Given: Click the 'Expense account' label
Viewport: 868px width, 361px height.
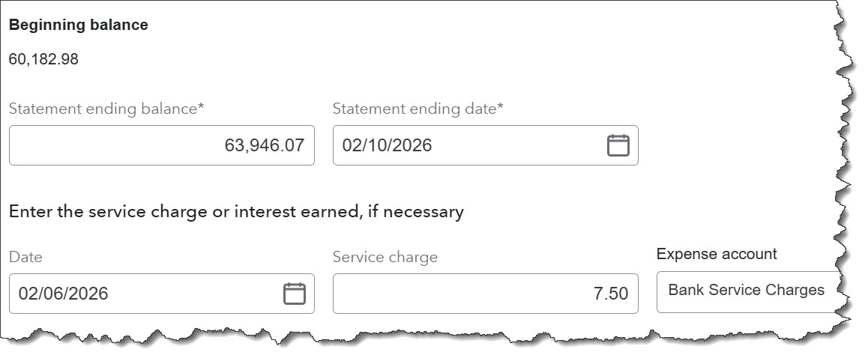Looking at the screenshot, I should pyautogui.click(x=717, y=254).
